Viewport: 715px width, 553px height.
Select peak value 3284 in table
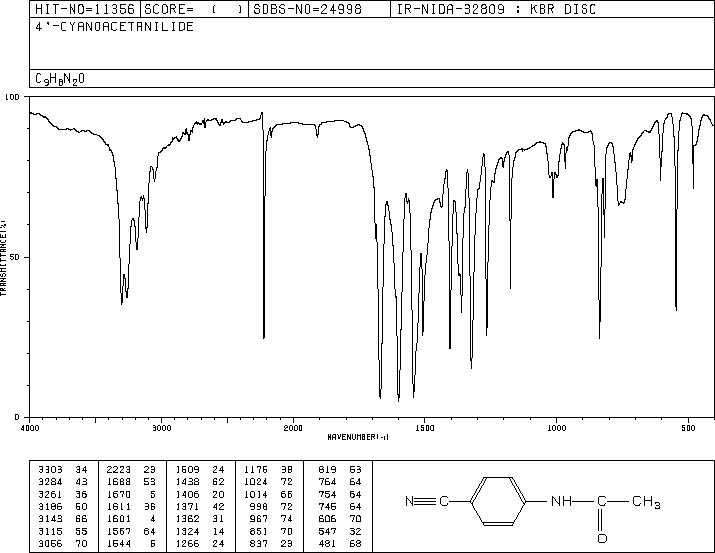pos(50,482)
